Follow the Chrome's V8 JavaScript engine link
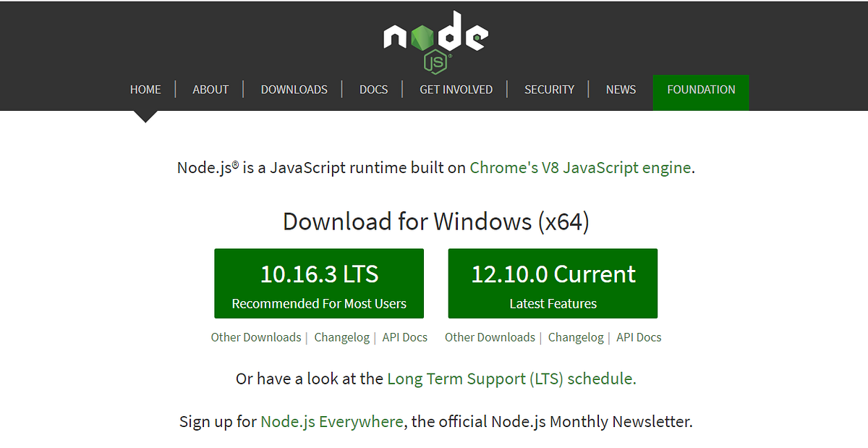The width and height of the screenshot is (868, 448). click(x=580, y=168)
